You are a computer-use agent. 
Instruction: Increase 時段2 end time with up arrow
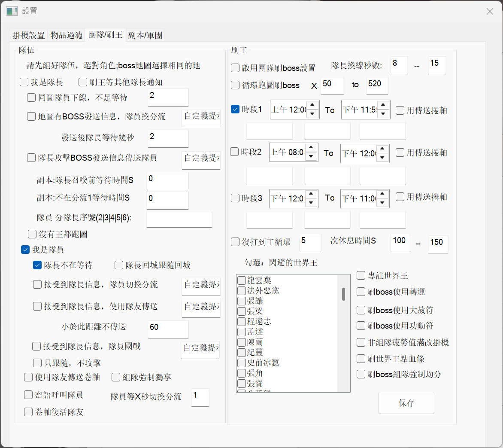[382, 149]
